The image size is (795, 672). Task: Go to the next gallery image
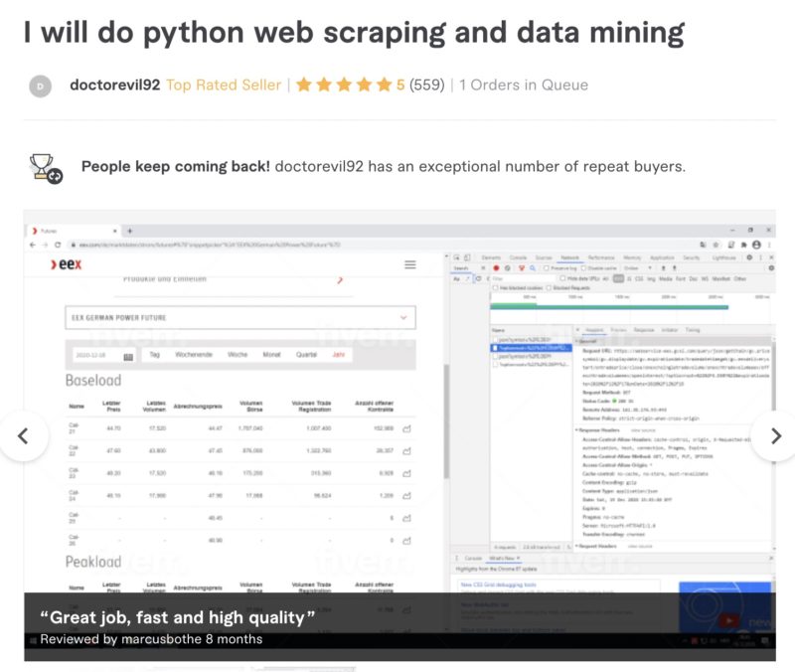(x=775, y=435)
